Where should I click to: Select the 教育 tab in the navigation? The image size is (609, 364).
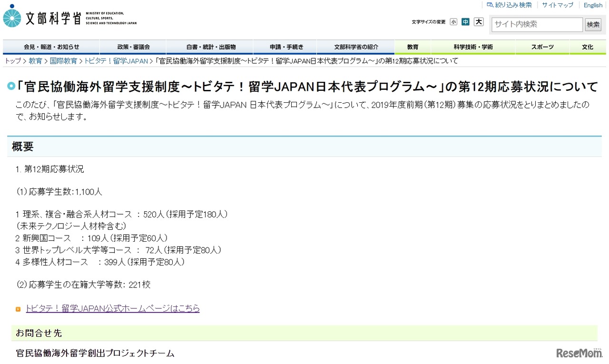[412, 47]
